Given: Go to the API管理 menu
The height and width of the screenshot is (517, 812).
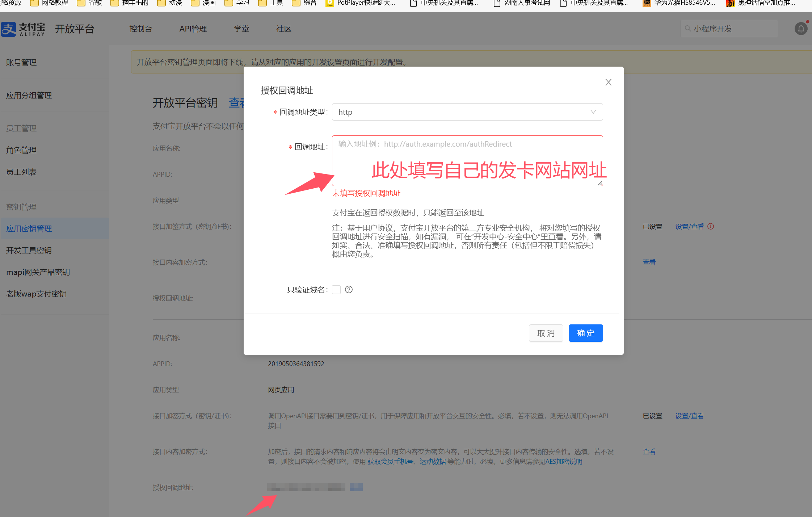Looking at the screenshot, I should point(193,29).
